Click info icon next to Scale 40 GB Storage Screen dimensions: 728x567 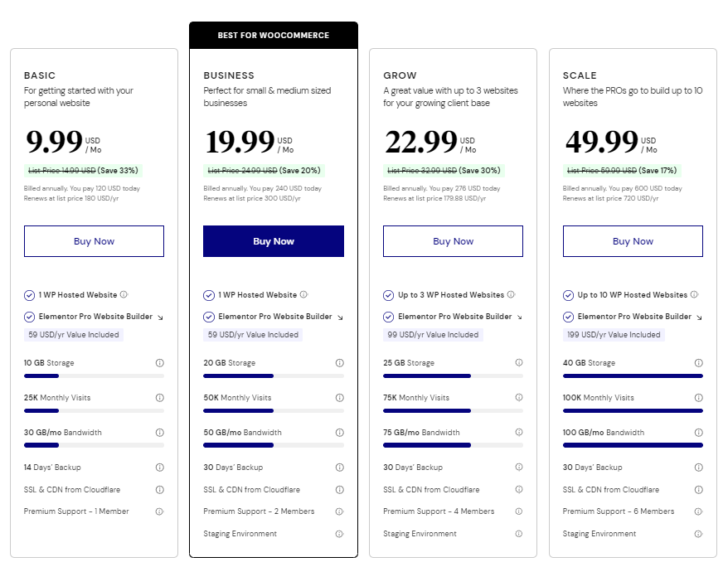point(698,363)
